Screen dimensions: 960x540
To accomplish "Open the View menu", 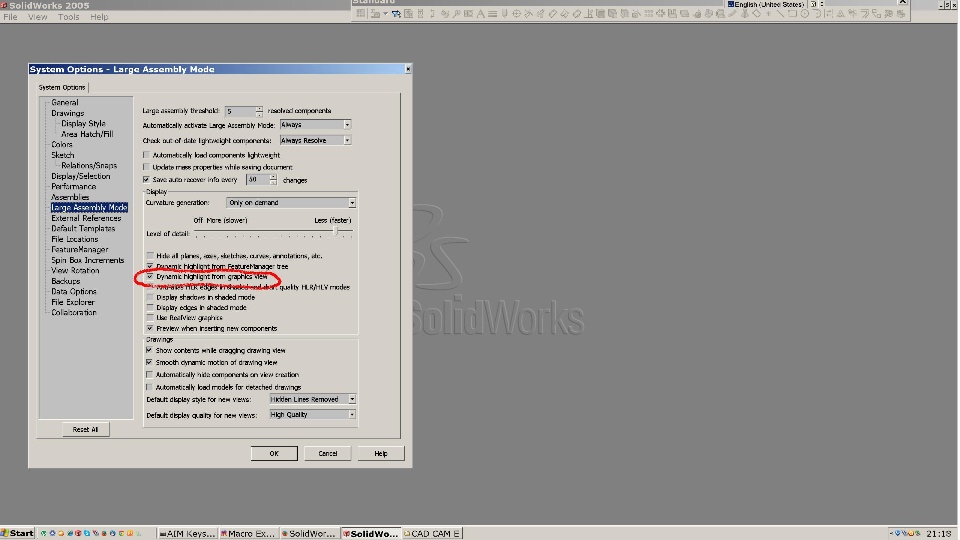I will 37,17.
